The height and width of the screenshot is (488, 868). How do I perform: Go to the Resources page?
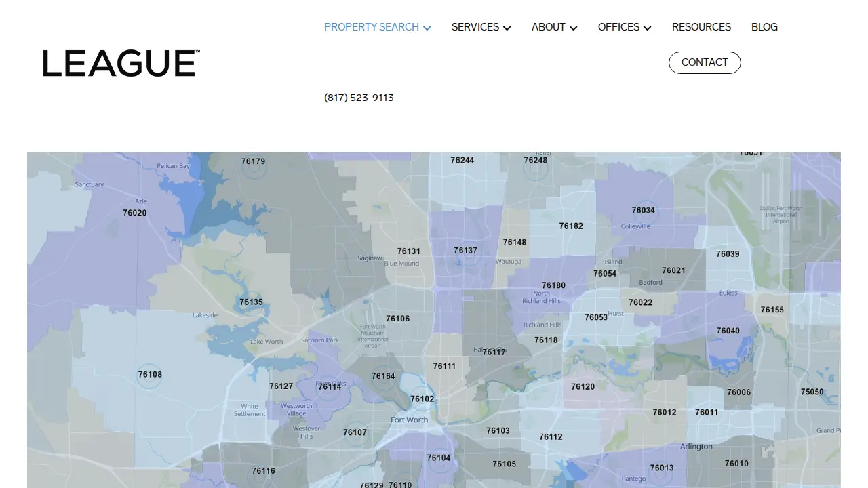(701, 27)
